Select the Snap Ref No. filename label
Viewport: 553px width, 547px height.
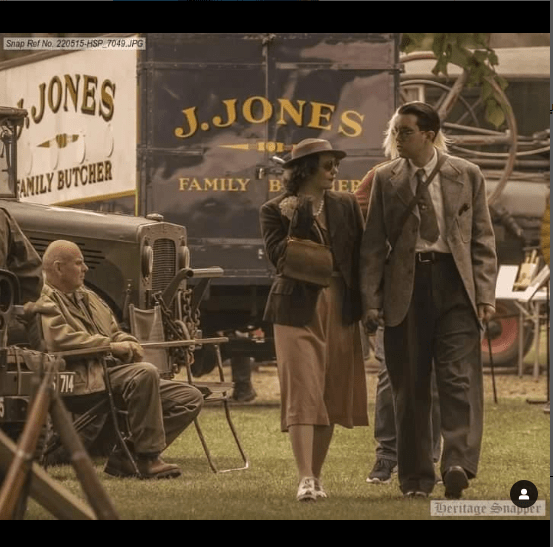click(x=75, y=44)
